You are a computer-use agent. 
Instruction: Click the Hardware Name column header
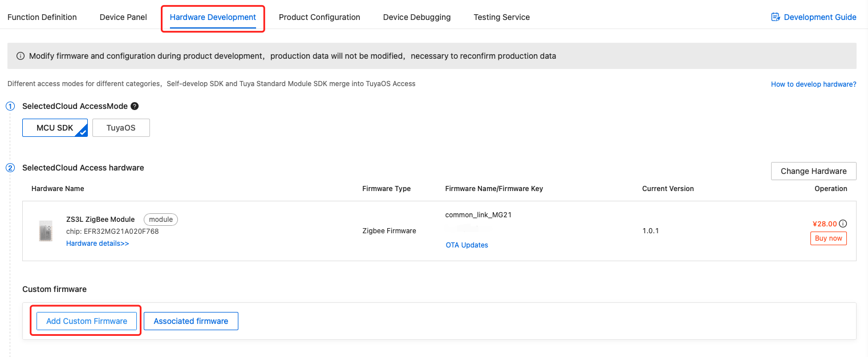(x=58, y=189)
